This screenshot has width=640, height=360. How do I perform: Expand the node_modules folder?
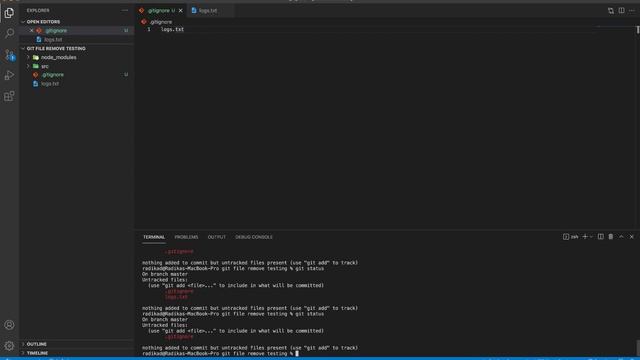(28, 58)
